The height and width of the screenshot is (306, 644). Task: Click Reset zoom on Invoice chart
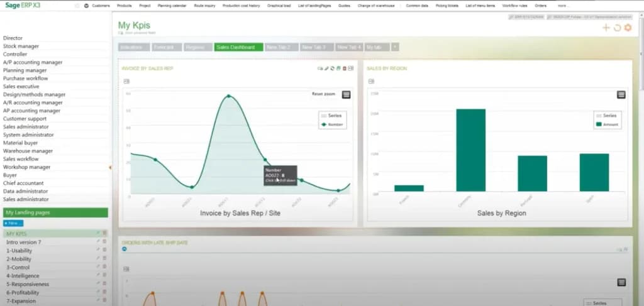(324, 94)
